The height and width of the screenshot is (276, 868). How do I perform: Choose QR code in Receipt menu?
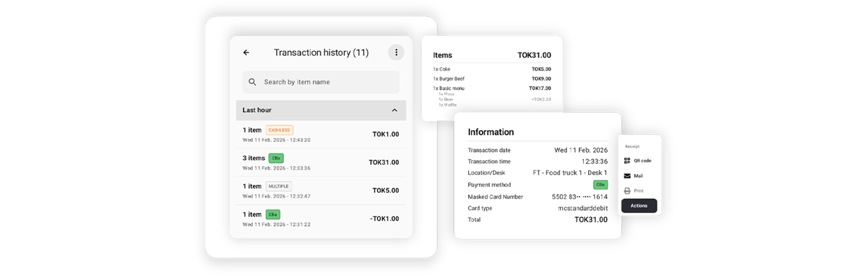tap(642, 161)
